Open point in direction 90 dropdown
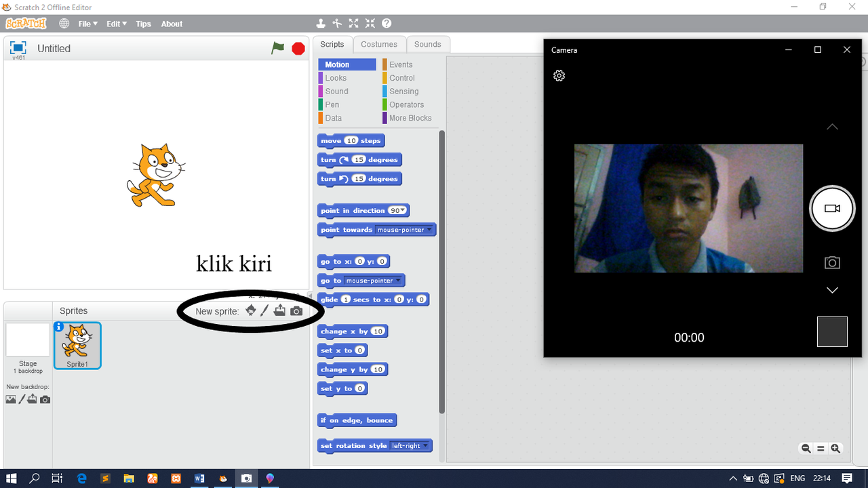868x488 pixels. point(403,211)
